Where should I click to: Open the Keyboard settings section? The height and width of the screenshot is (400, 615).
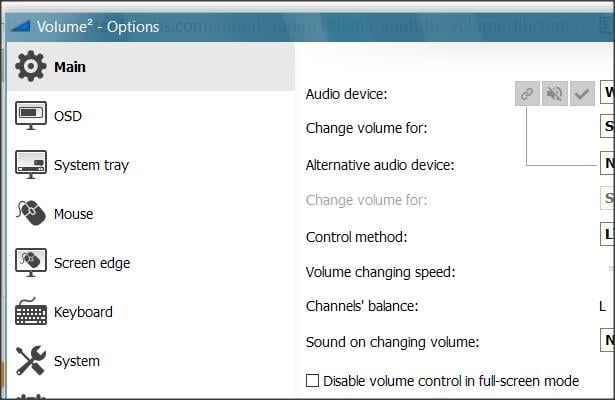pos(151,312)
